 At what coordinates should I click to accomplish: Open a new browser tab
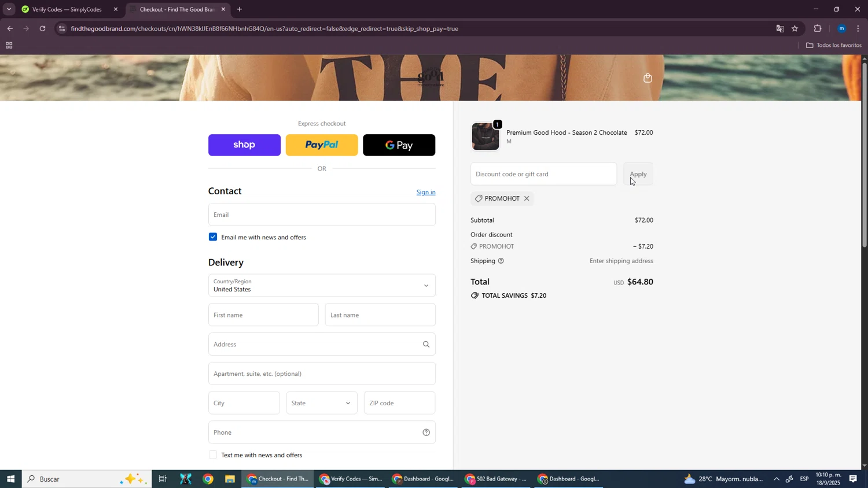coord(240,9)
